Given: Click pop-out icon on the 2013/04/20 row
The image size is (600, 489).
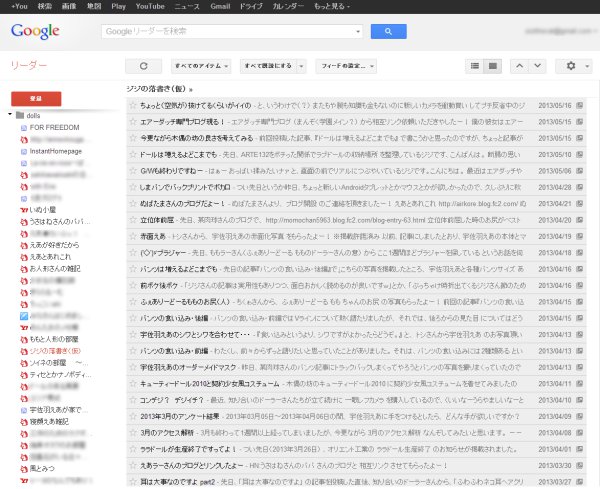Looking at the screenshot, I should [579, 220].
